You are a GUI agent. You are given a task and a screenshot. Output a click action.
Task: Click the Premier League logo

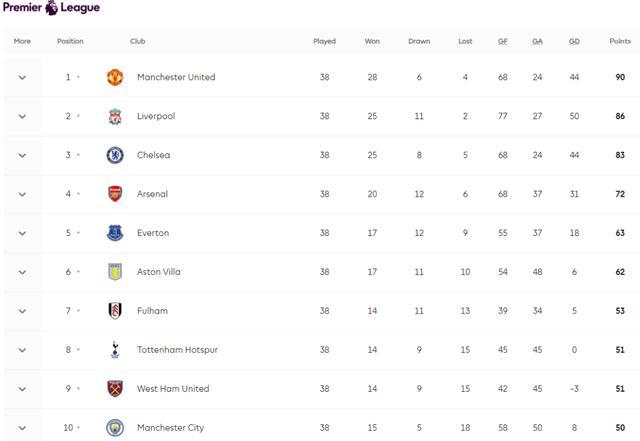coord(51,8)
